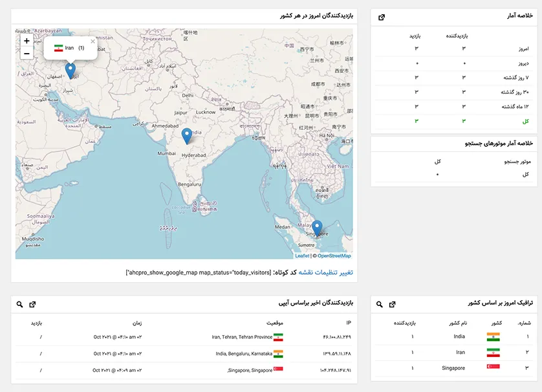This screenshot has height=392, width=542.
Task: Select the 'Iran, Tehran, Tehran Province' location text
Action: pos(242,337)
